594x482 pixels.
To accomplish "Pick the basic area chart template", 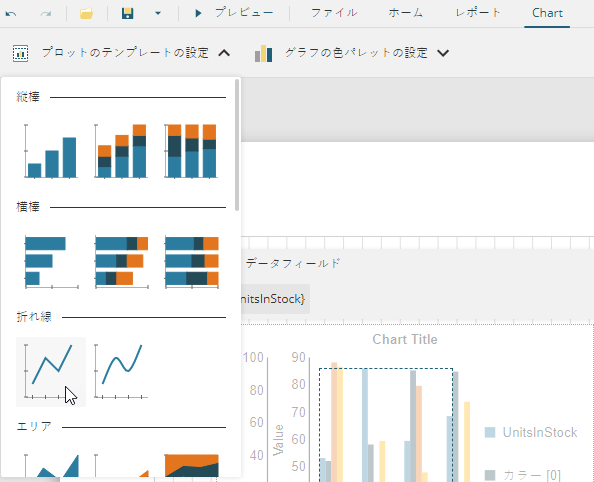I will click(51, 465).
